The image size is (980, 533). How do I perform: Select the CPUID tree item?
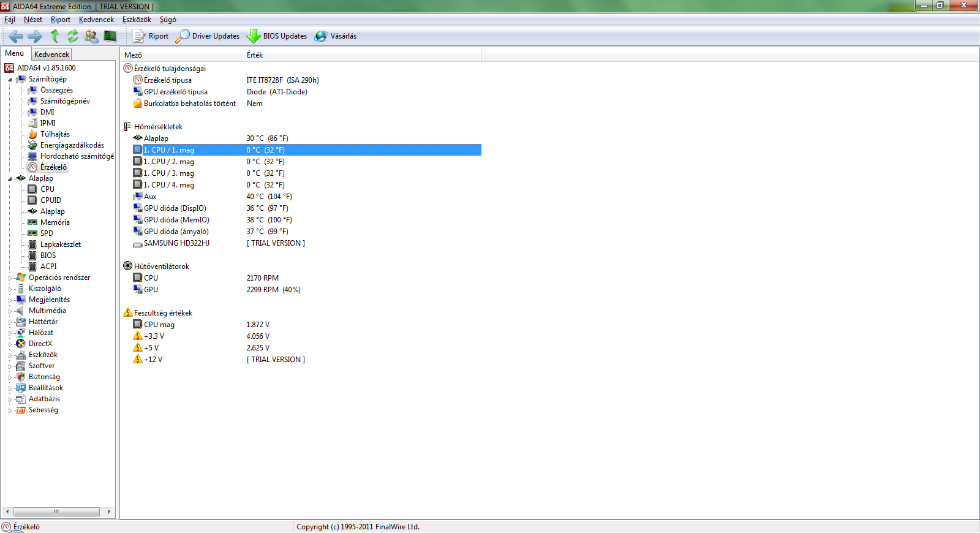[51, 200]
